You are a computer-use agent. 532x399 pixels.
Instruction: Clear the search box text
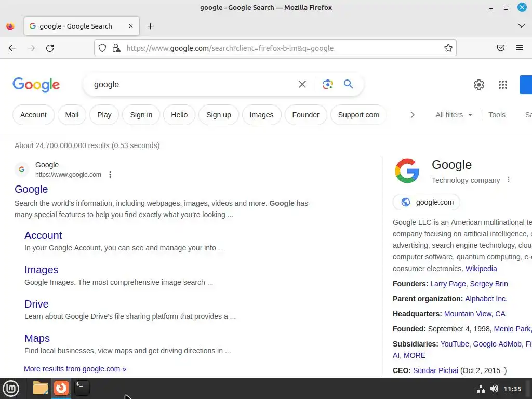click(302, 84)
